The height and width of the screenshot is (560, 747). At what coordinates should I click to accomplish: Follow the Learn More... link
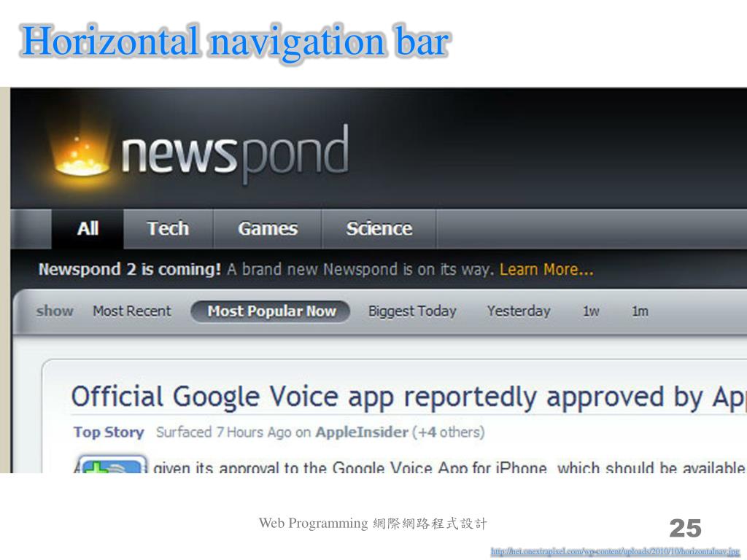tap(546, 270)
